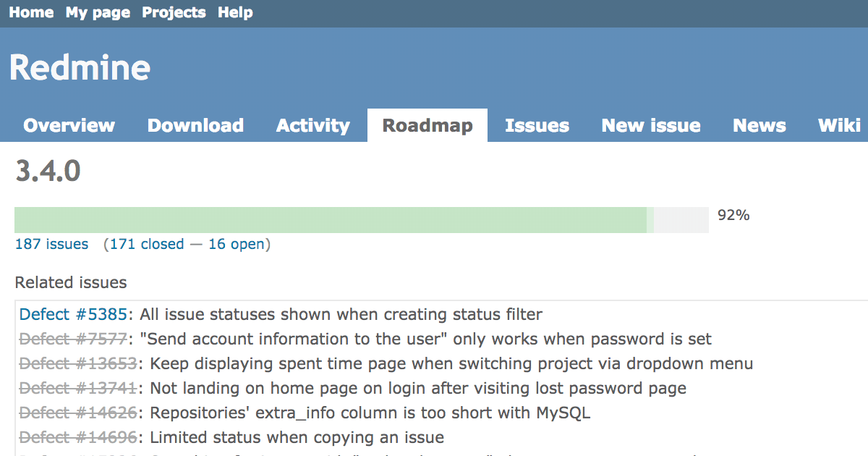Switch to the News tab
Image resolution: width=868 pixels, height=456 pixels.
pos(759,126)
